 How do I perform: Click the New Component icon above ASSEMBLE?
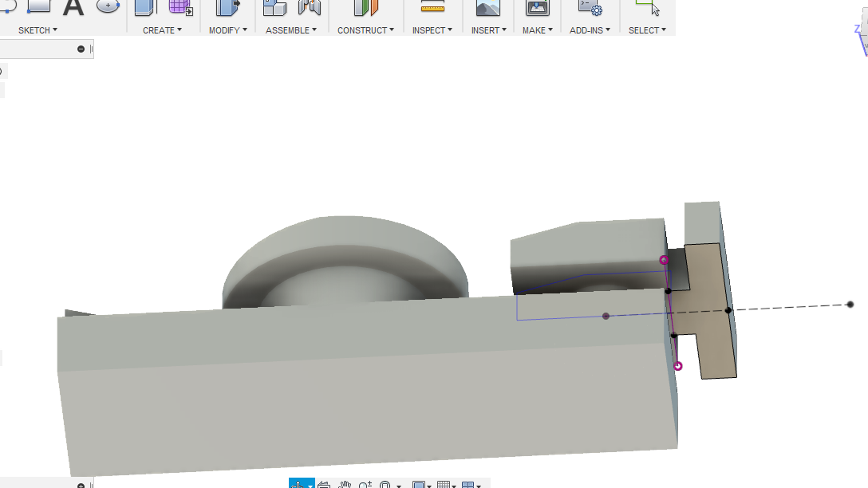(x=274, y=8)
